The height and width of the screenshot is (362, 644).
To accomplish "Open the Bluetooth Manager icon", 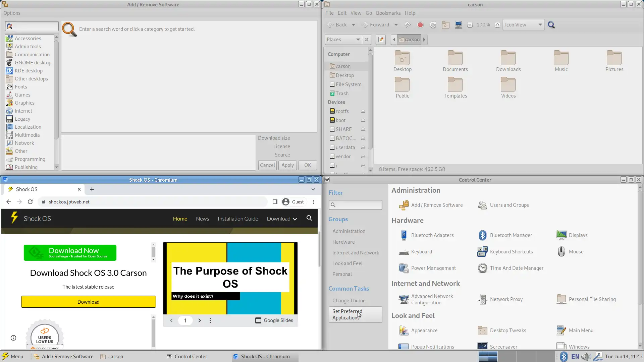I will pyautogui.click(x=482, y=235).
